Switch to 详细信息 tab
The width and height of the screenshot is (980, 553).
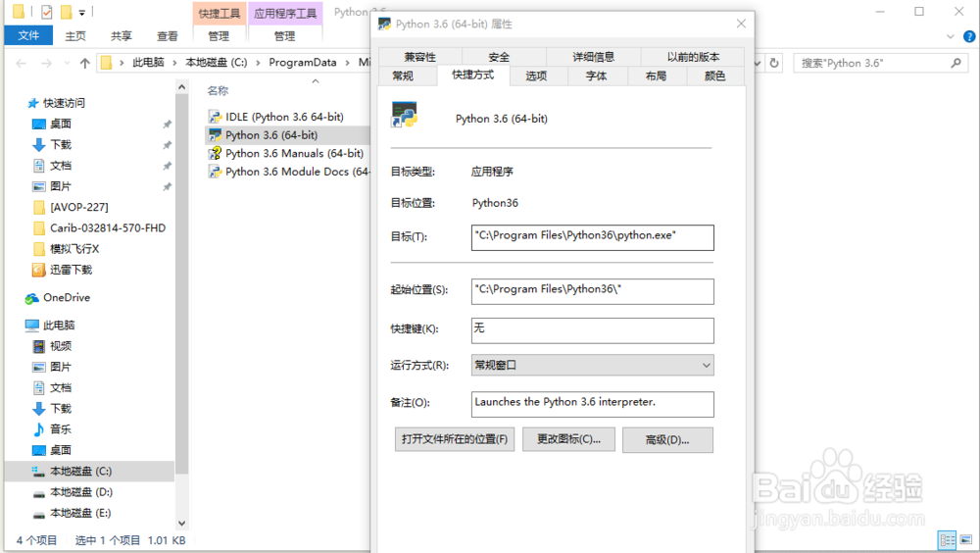point(593,57)
